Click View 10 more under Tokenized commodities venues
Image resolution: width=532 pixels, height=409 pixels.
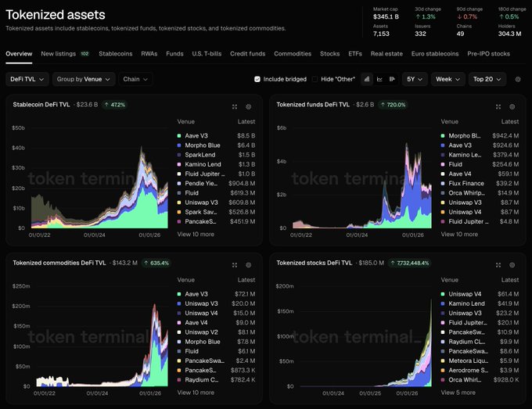click(196, 393)
